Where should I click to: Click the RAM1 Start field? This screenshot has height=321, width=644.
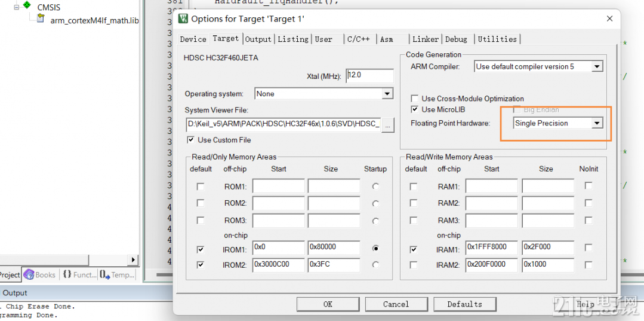[492, 186]
